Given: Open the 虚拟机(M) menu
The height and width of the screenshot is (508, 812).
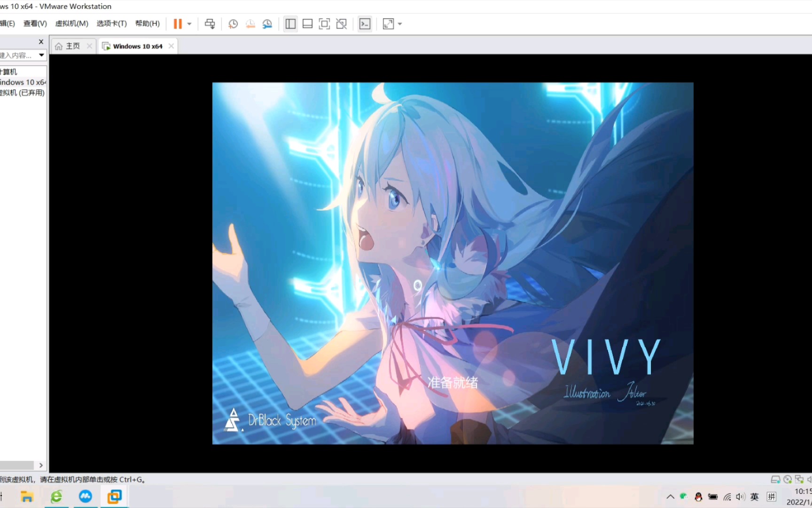Looking at the screenshot, I should 71,24.
